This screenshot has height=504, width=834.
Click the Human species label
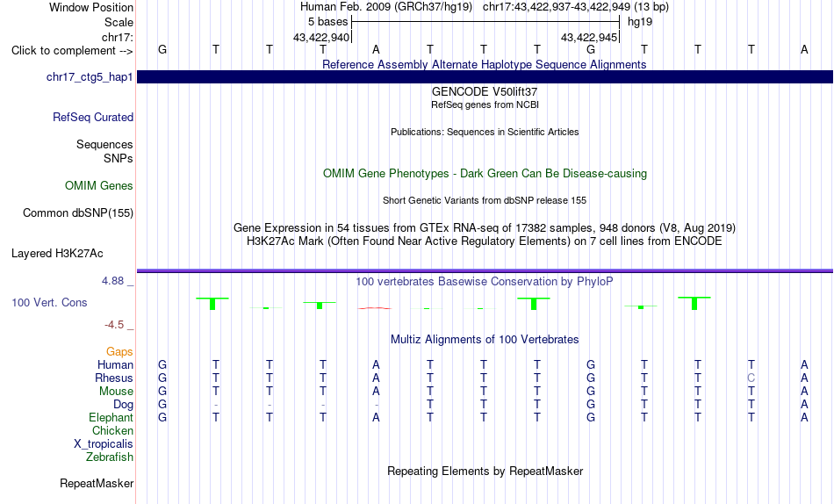pyautogui.click(x=115, y=364)
